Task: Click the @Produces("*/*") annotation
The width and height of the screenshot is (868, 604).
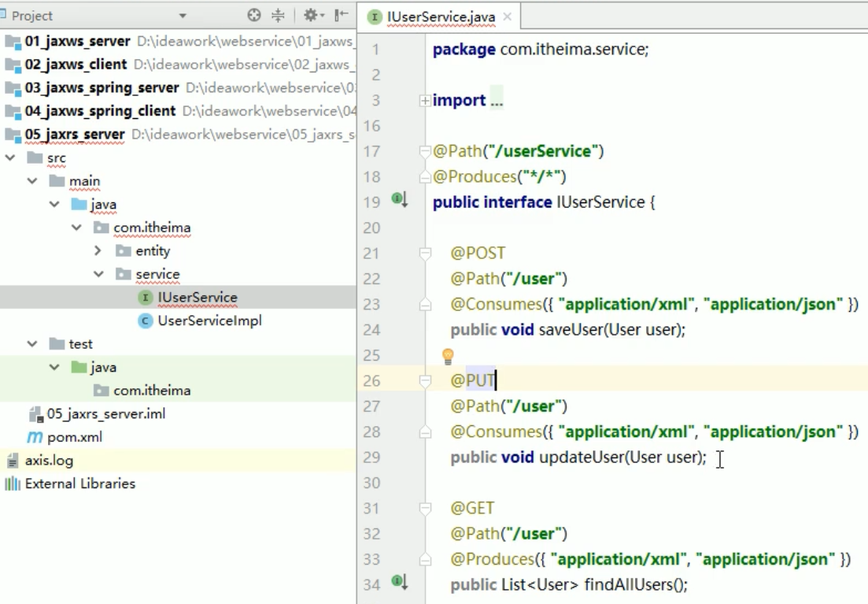Action: click(500, 176)
